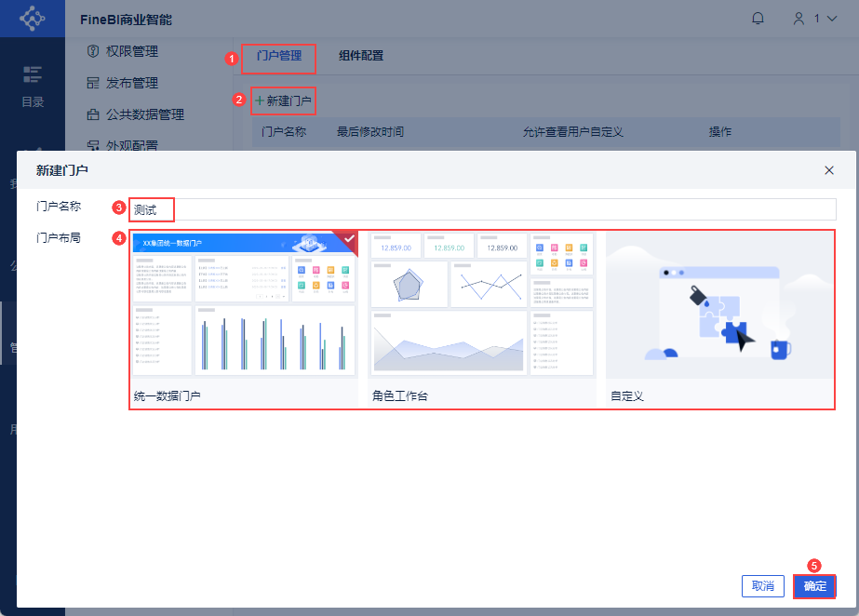
Task: Open the 目录 directory sidebar icon
Action: (33, 87)
